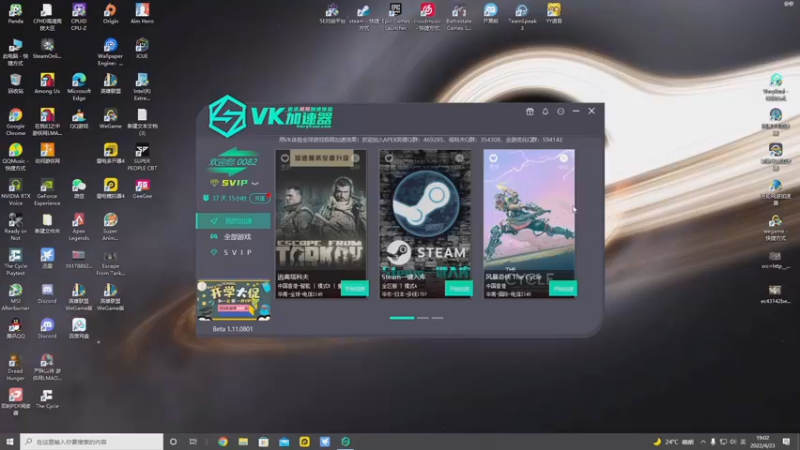The height and width of the screenshot is (450, 800).
Task: Toggle the heart on the Steam card
Action: coord(389,158)
